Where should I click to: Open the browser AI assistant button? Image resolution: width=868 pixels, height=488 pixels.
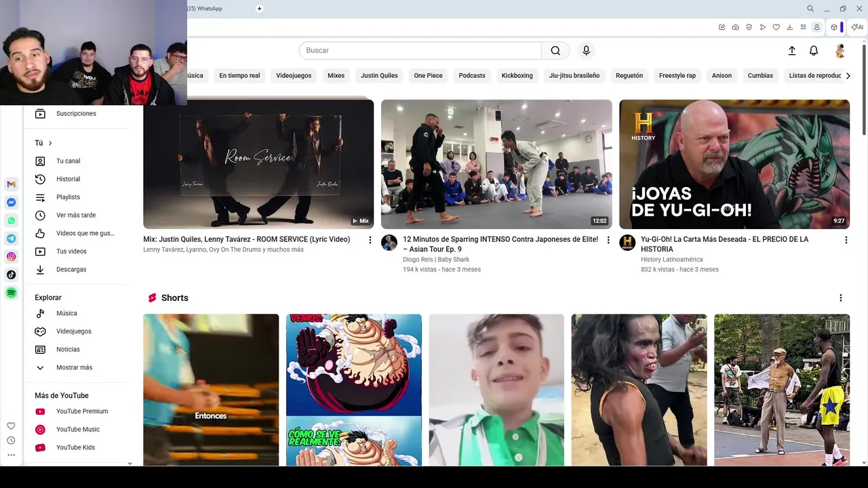[857, 27]
